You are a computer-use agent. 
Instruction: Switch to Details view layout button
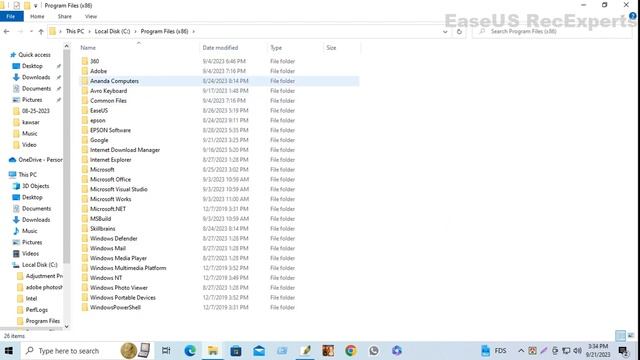tap(620, 336)
